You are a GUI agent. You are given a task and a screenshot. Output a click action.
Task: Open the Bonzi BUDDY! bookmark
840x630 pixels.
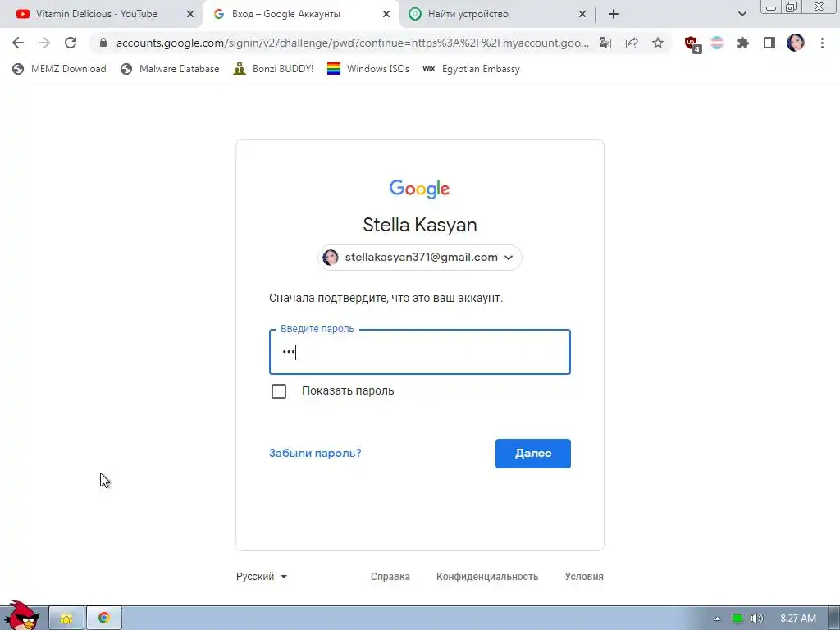[x=273, y=69]
